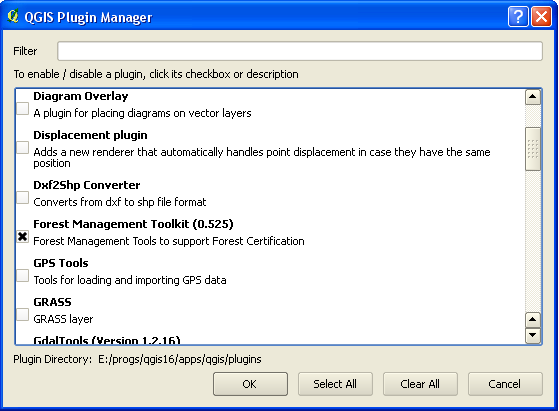Click the Filter text field
This screenshot has height=411, width=559.
tap(300, 51)
